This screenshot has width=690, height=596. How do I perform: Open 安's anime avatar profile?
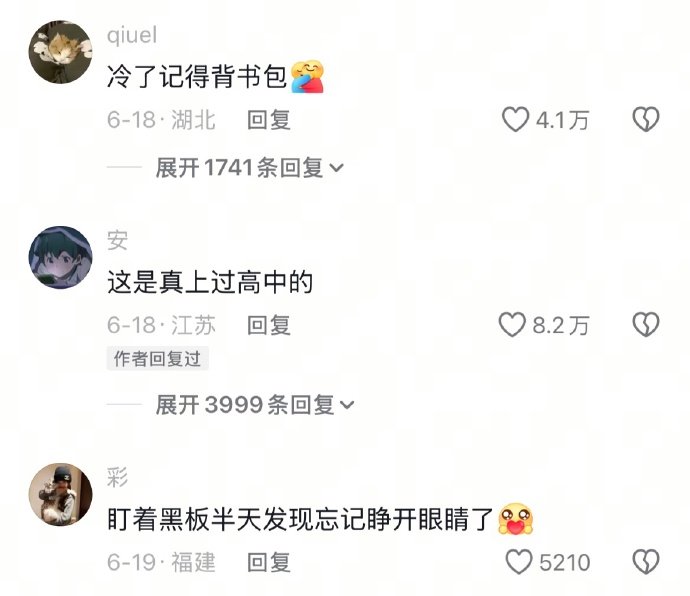point(61,257)
